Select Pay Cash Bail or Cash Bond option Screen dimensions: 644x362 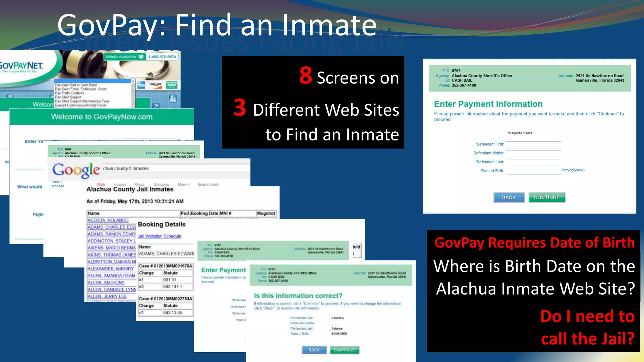(76, 85)
